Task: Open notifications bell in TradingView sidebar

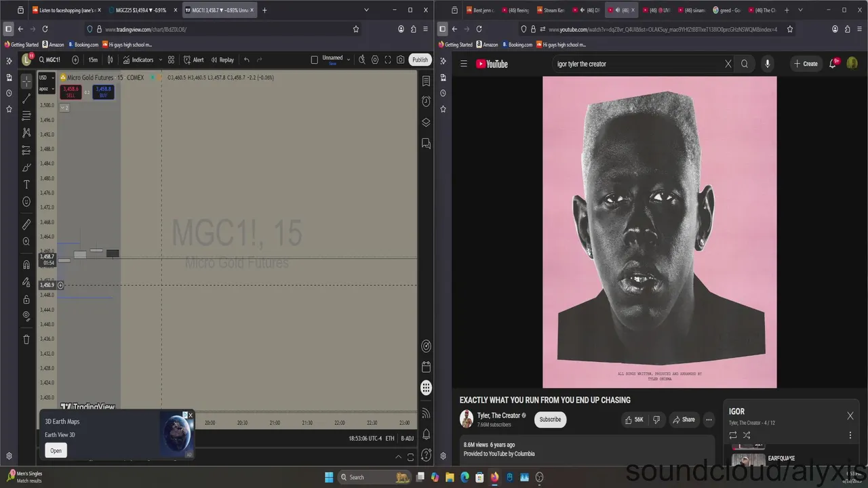Action: [x=426, y=434]
